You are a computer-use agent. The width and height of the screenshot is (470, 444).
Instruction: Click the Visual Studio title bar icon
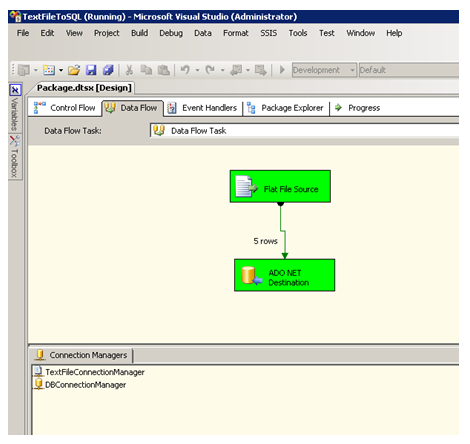coord(16,16)
